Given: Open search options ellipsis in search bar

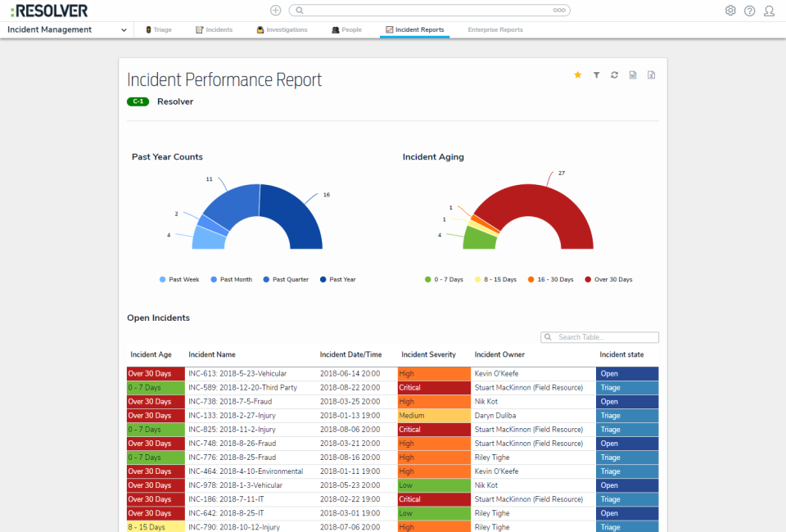Looking at the screenshot, I should pyautogui.click(x=558, y=11).
